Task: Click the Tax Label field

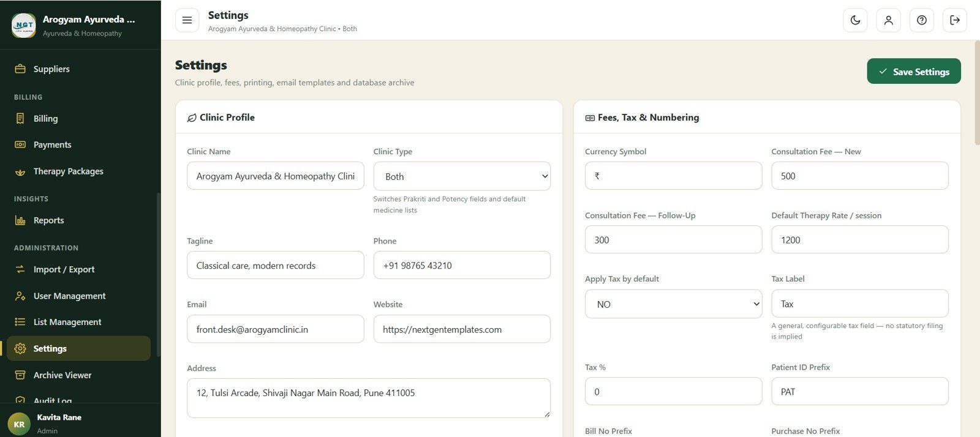Action: tap(860, 304)
